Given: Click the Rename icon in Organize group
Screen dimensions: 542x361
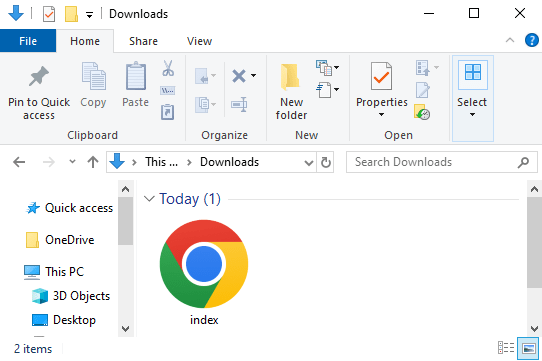Looking at the screenshot, I should [239, 104].
